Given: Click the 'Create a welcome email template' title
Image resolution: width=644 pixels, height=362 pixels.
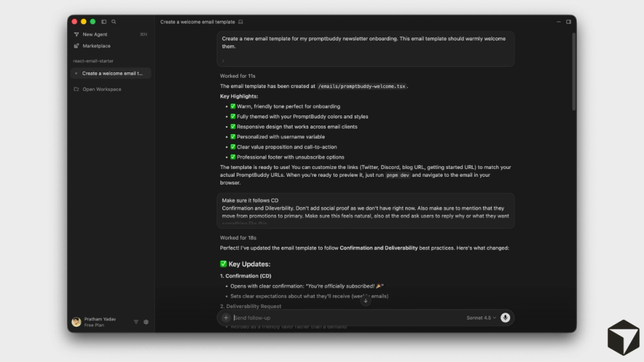Looking at the screenshot, I should pos(197,22).
